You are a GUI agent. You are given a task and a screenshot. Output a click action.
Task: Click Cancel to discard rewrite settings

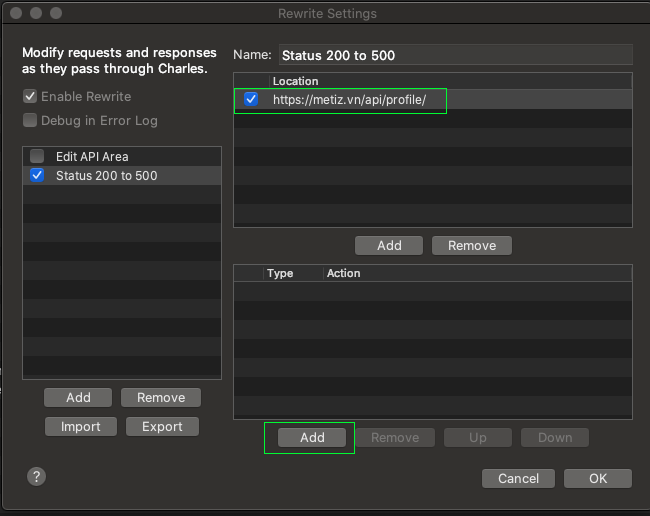pos(518,478)
